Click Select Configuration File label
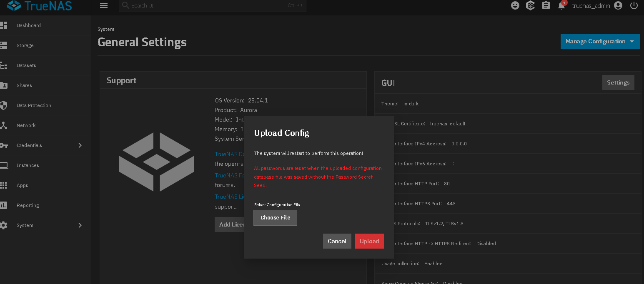Screen dimensions: 644x284 [277, 205]
